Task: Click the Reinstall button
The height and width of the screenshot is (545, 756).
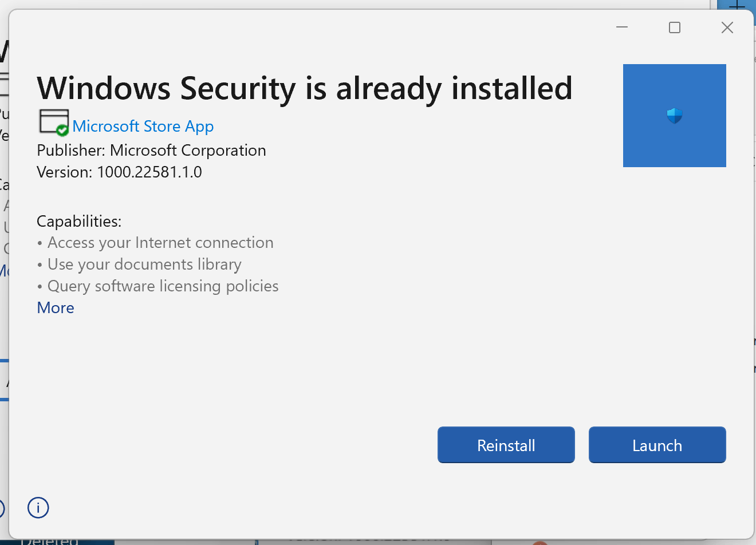Action: coord(506,445)
